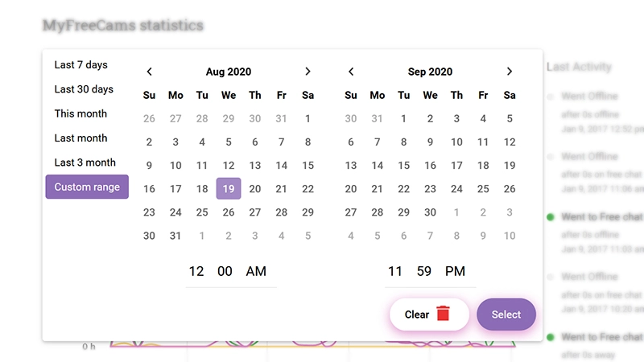Toggle the end time PM indicator
The height and width of the screenshot is (362, 644).
(455, 271)
